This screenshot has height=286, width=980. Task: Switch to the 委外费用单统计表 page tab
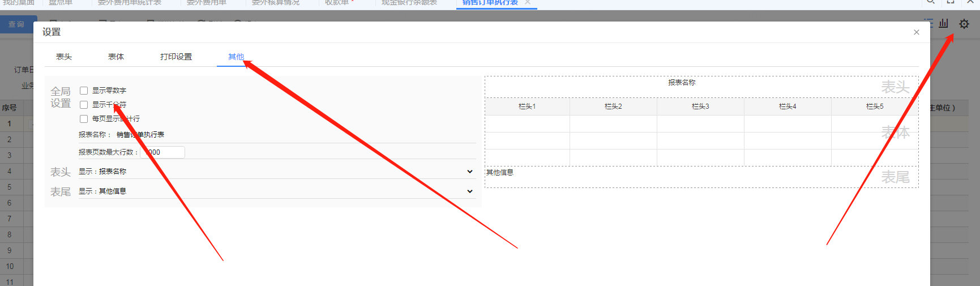tap(129, 2)
